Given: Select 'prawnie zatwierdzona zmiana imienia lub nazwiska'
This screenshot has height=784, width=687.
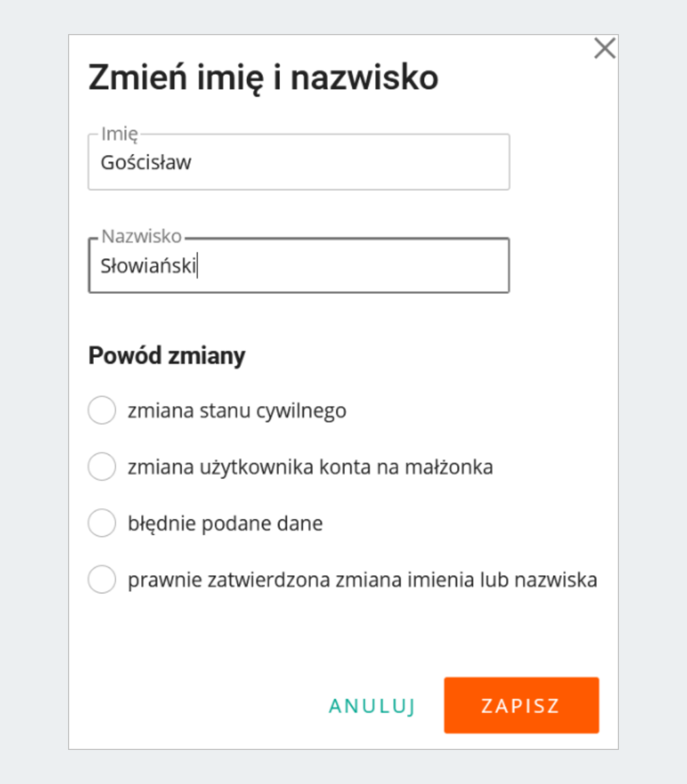Looking at the screenshot, I should 102,580.
